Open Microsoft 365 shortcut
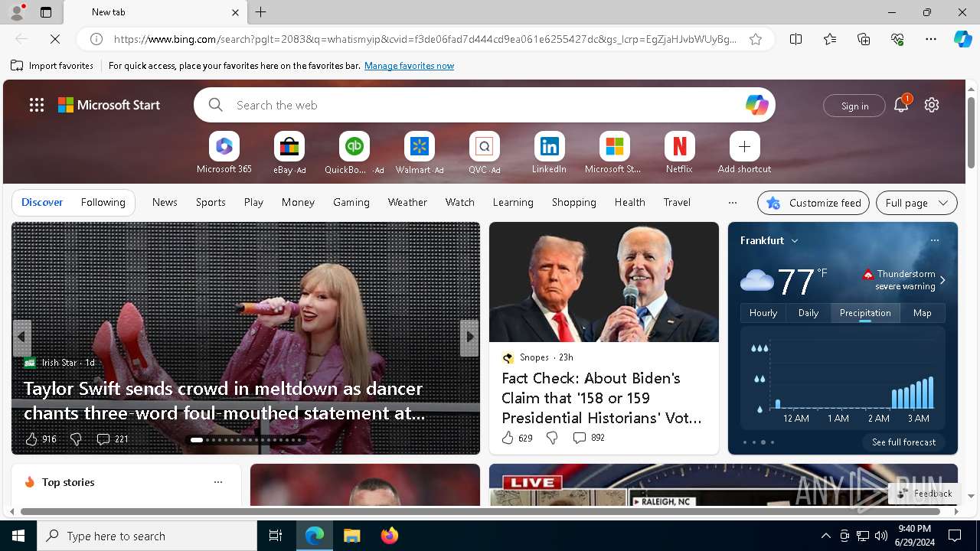 coord(224,153)
